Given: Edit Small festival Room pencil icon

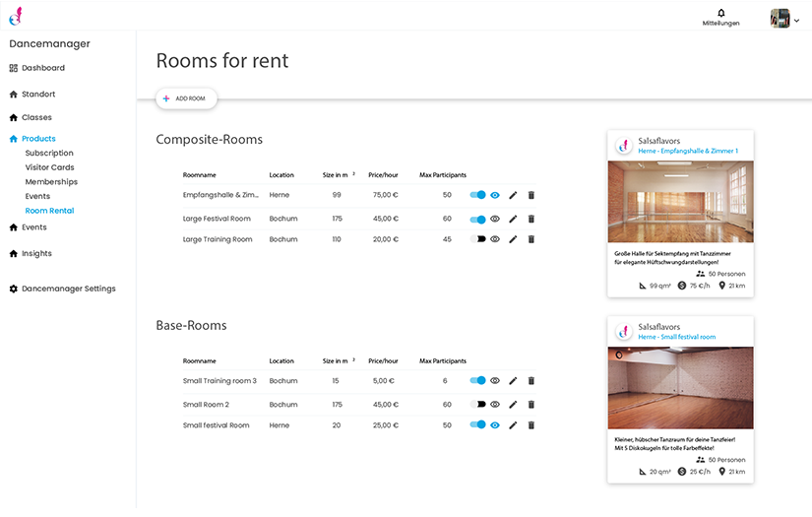Looking at the screenshot, I should 513,425.
